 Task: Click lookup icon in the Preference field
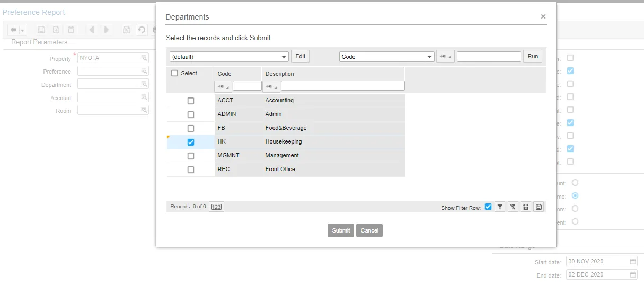click(x=144, y=70)
